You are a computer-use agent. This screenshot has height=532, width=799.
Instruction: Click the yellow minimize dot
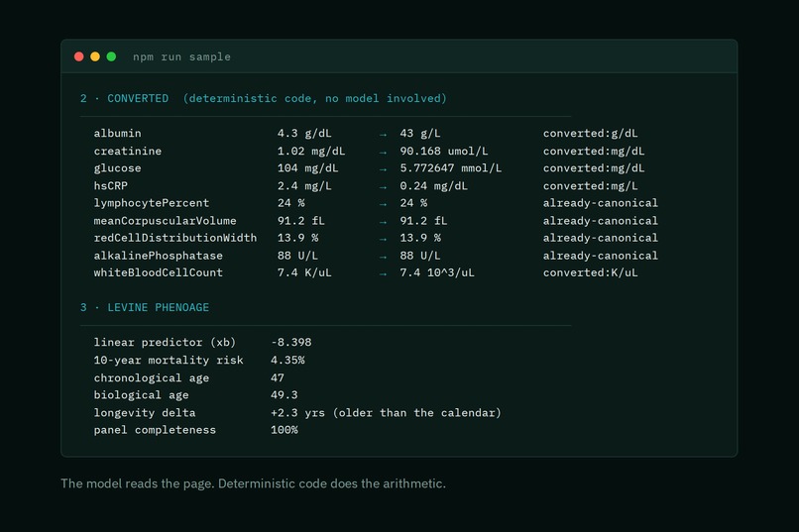click(x=95, y=56)
